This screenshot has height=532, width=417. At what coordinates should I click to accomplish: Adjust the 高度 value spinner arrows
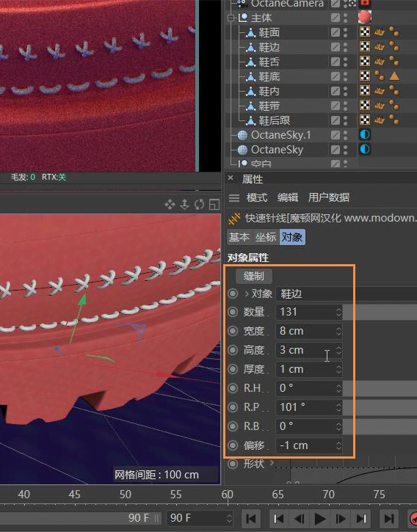[x=338, y=350]
